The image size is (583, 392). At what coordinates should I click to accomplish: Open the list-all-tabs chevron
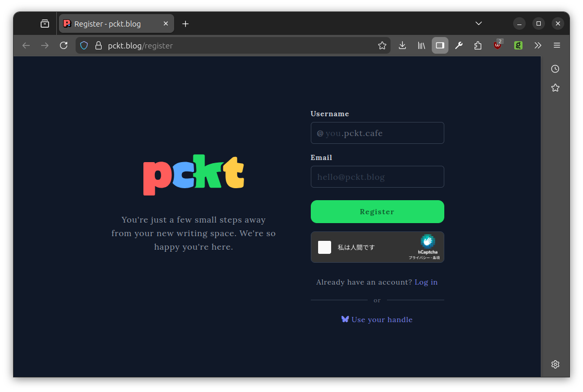tap(478, 23)
